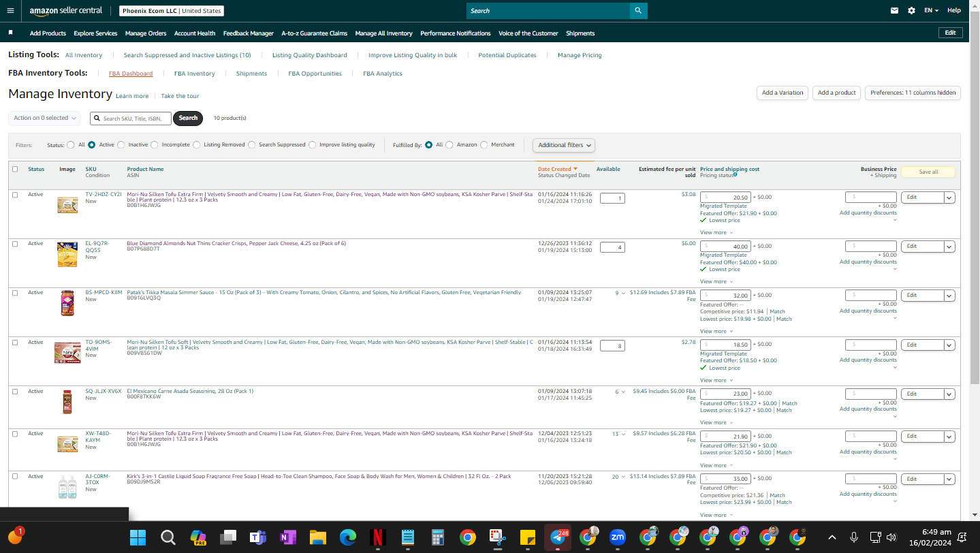Open Zoom from taskbar
Image resolution: width=980 pixels, height=553 pixels.
click(617, 537)
